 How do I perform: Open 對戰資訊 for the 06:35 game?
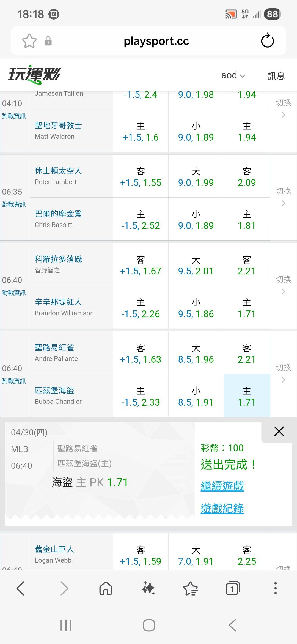[x=14, y=204]
